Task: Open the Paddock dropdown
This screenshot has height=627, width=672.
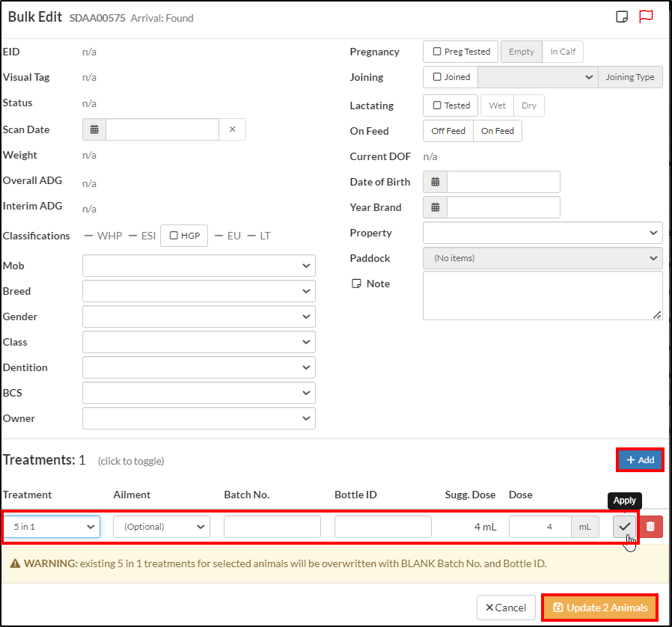Action: point(542,257)
